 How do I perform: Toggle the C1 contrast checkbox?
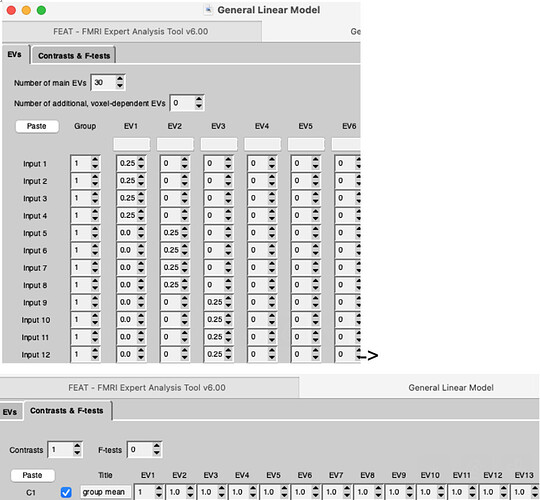[66, 492]
